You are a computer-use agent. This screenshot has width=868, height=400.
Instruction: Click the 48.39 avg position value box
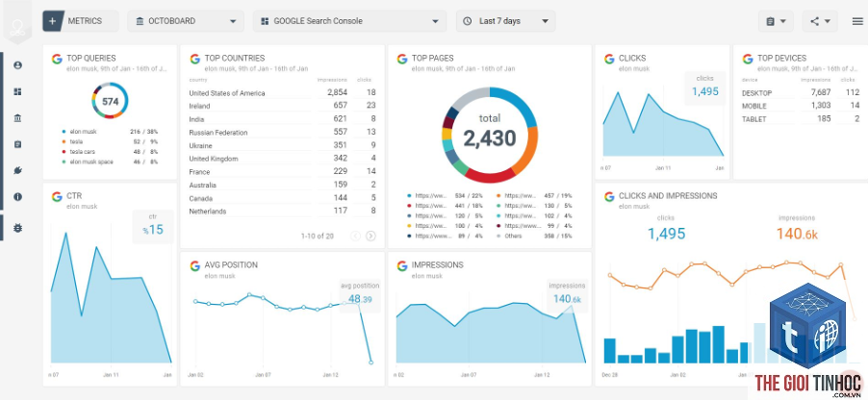pos(360,295)
